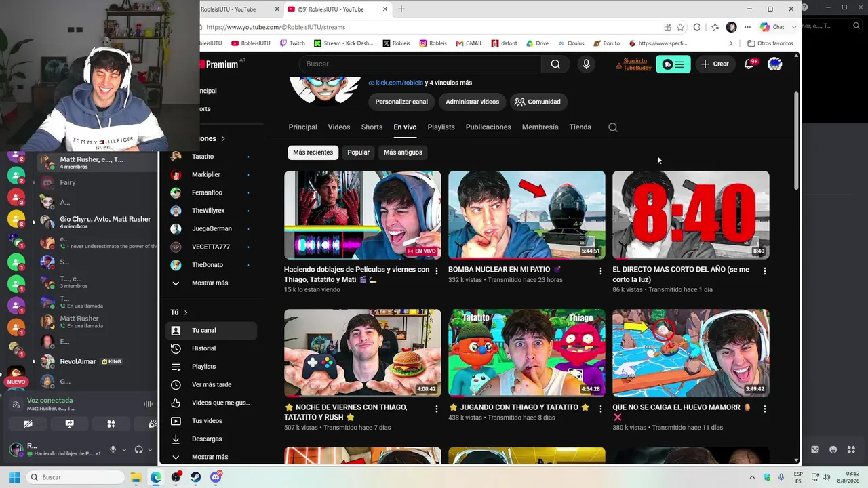Select the 'Más antiguos' filter chip

(x=403, y=152)
